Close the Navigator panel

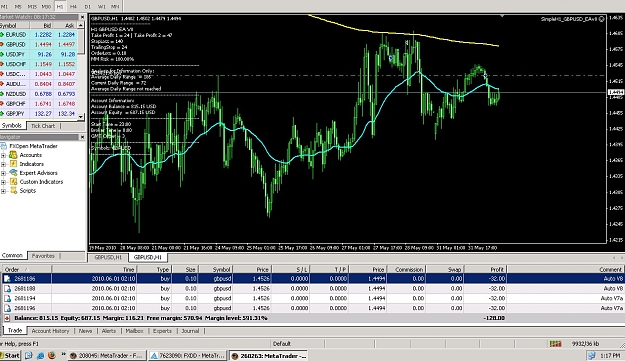pos(82,137)
